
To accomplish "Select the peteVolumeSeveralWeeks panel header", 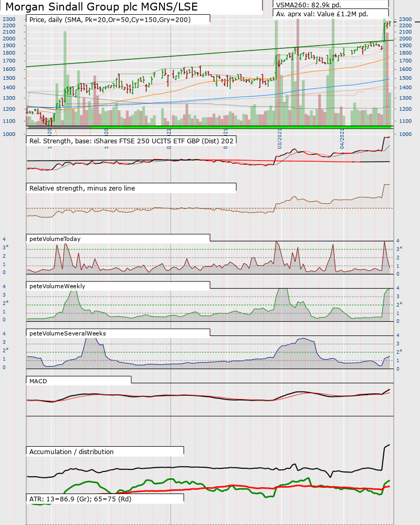I will [68, 333].
